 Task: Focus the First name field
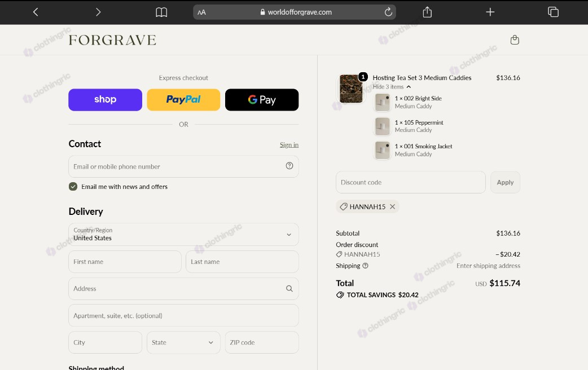pyautogui.click(x=125, y=262)
